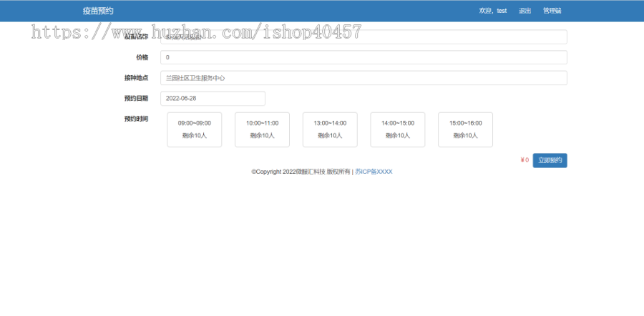Click the 欢迎, test user link
This screenshot has width=644, height=316.
[492, 11]
